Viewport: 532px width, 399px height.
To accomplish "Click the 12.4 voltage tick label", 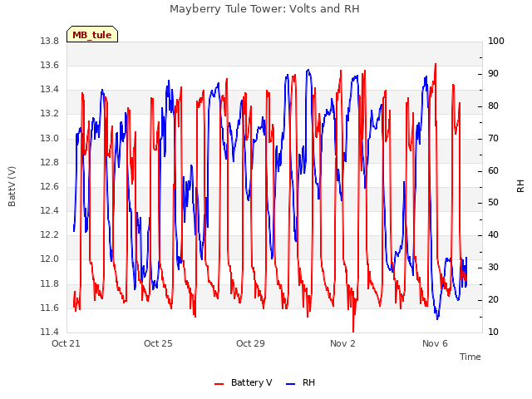I will tap(50, 210).
